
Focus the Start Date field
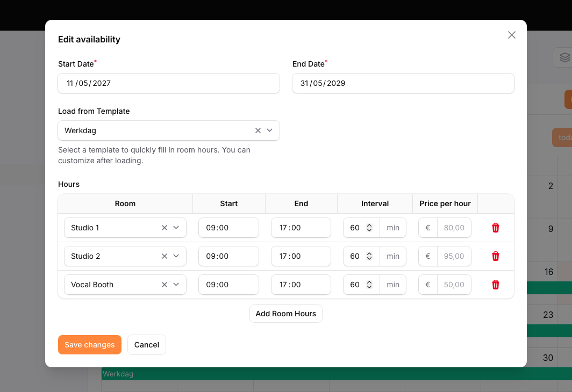click(x=169, y=83)
